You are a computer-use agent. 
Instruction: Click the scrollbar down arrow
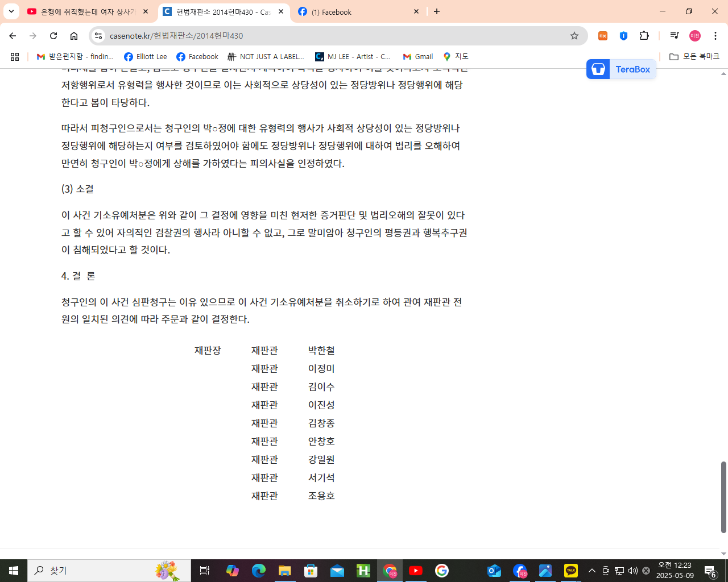(723, 554)
